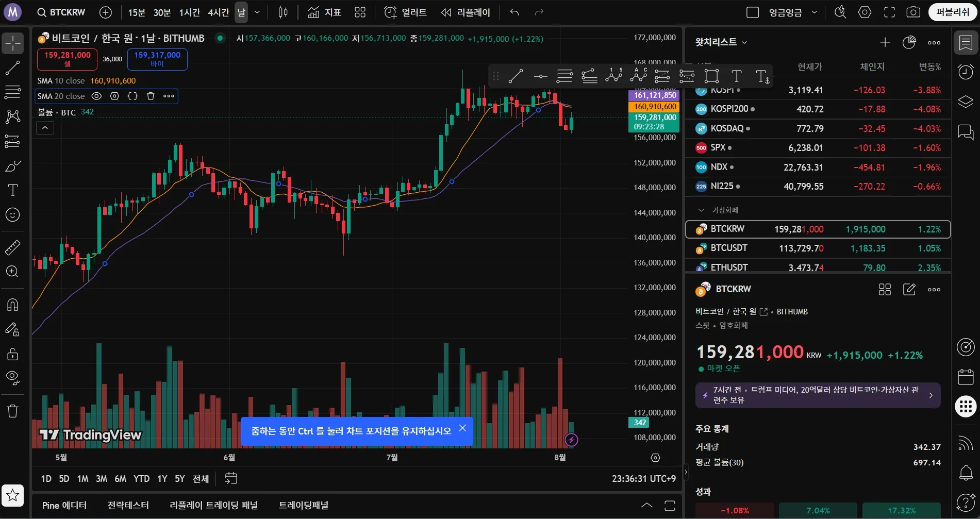This screenshot has height=519, width=980.
Task: Open go to date calendar
Action: click(x=231, y=479)
